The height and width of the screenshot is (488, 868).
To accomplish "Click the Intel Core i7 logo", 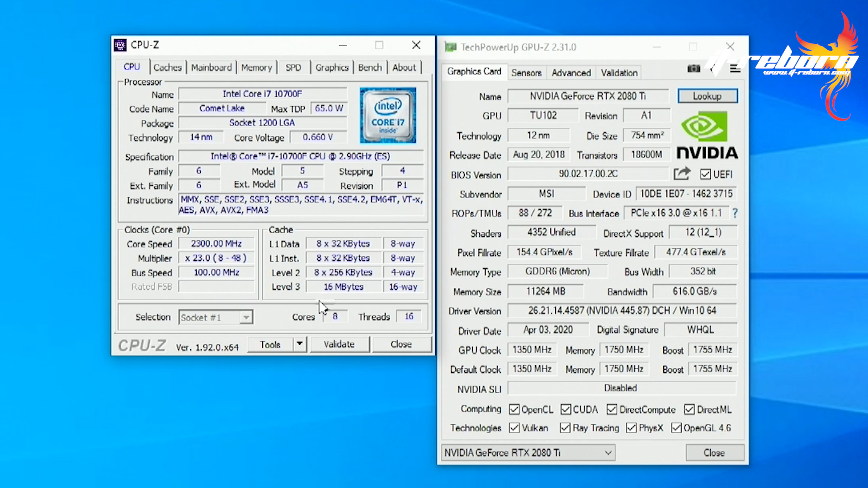I will tap(387, 115).
